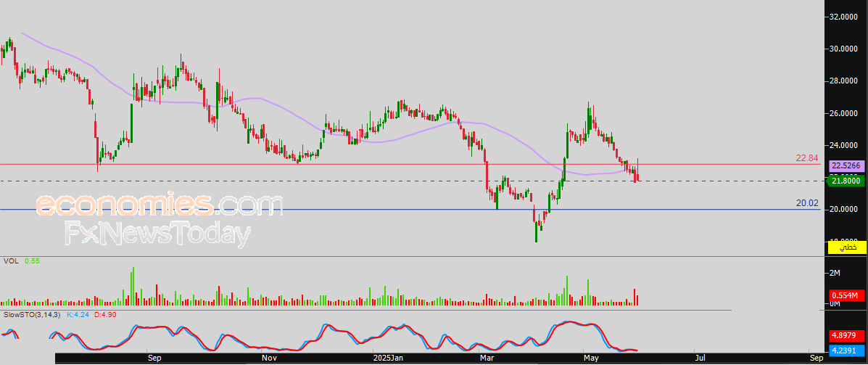Select the green 21.8000 current price tag

point(846,181)
